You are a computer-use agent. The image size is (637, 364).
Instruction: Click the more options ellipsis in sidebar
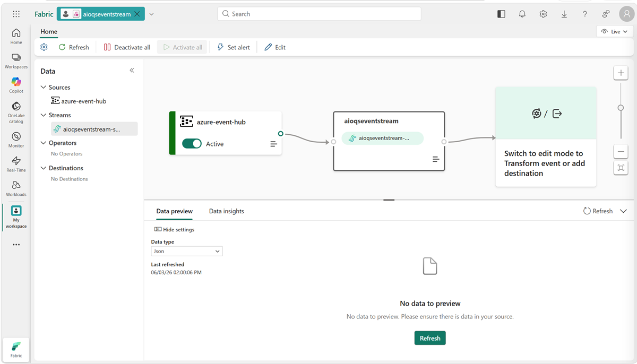tap(16, 245)
